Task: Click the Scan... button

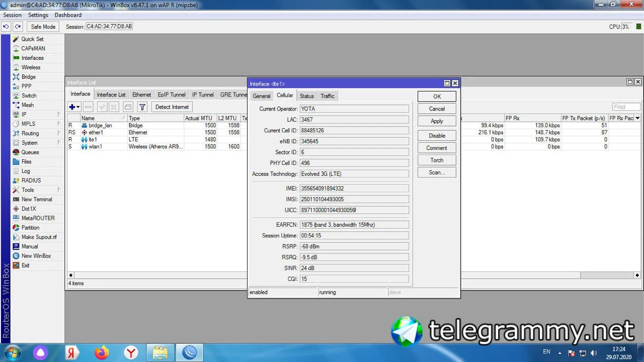Action: 437,172
